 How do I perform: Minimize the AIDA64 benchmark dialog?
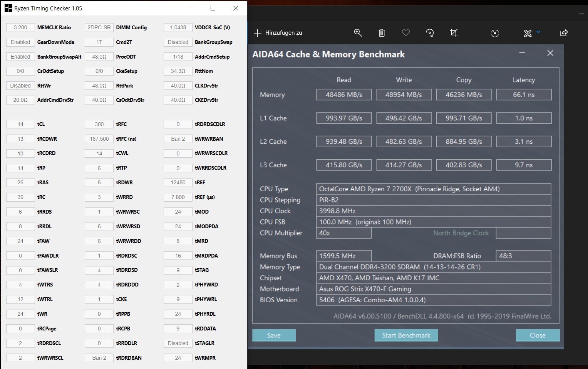522,53
